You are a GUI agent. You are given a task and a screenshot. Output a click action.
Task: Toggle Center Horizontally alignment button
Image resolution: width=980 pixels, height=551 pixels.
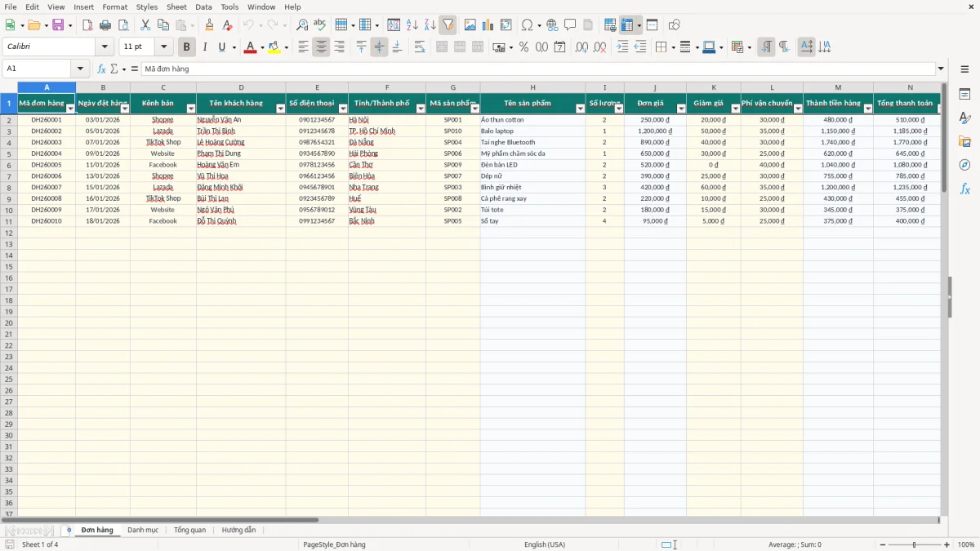(x=321, y=47)
